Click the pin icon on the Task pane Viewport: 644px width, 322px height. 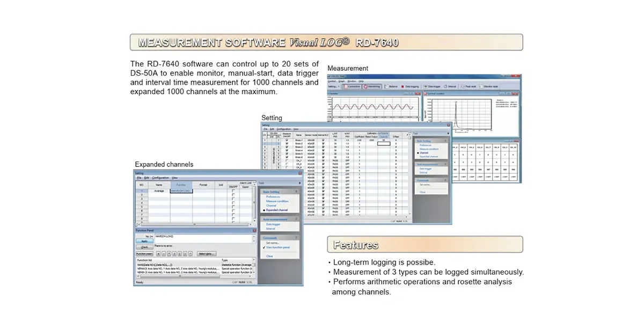click(x=448, y=133)
